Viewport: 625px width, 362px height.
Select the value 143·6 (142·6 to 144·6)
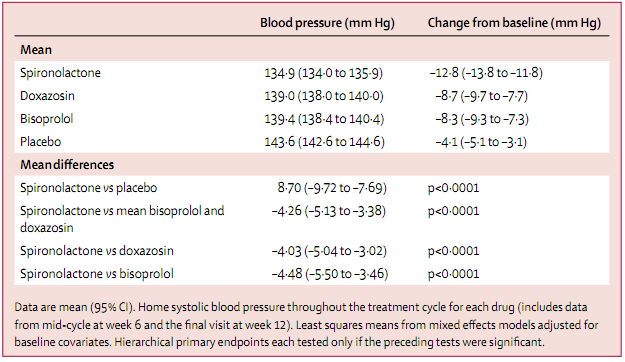pos(324,142)
